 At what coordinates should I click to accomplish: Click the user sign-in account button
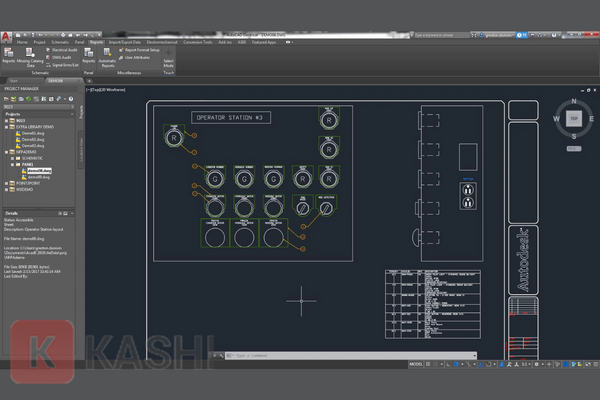coord(497,35)
